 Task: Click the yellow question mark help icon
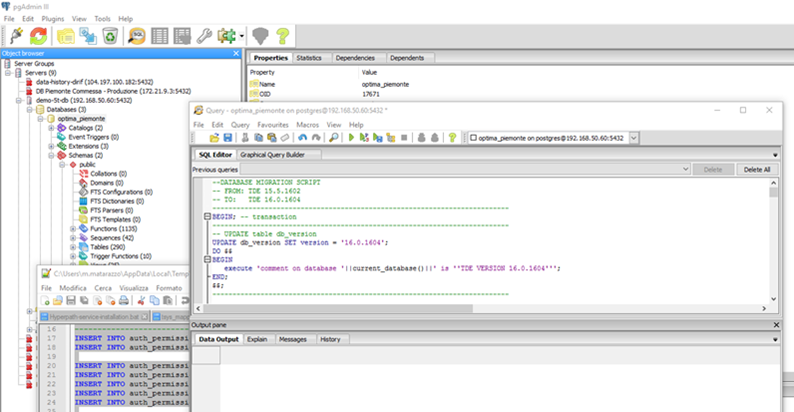click(x=283, y=36)
